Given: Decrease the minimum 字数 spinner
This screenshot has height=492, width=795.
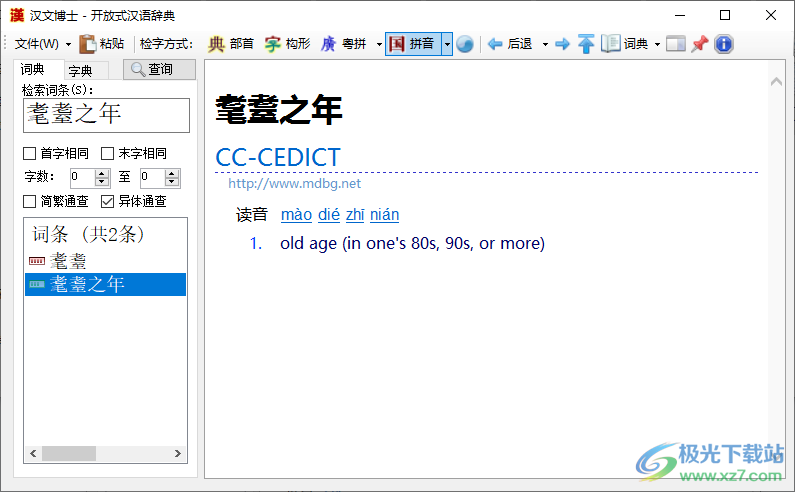Looking at the screenshot, I should coord(102,182).
